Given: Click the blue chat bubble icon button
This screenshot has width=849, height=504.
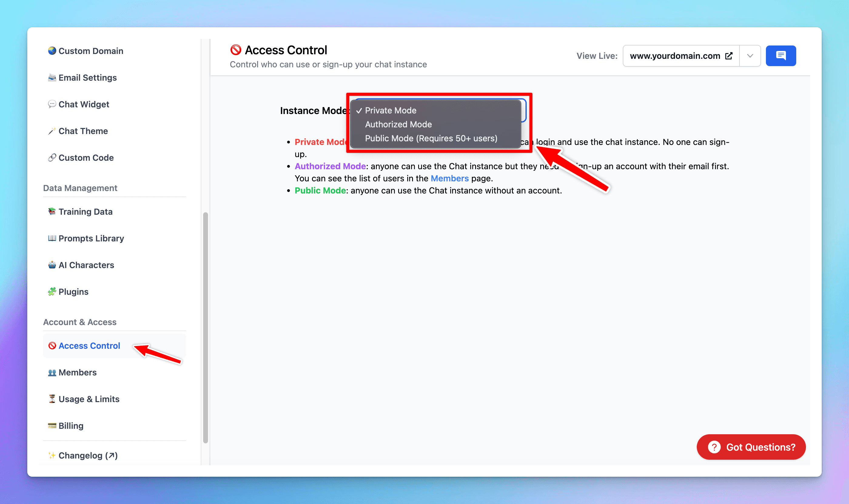Looking at the screenshot, I should coord(780,56).
